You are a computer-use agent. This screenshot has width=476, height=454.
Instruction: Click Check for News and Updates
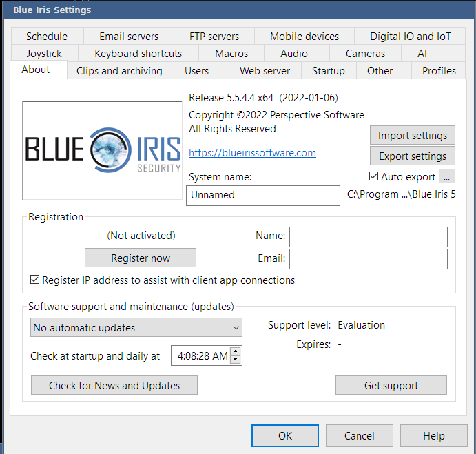114,385
